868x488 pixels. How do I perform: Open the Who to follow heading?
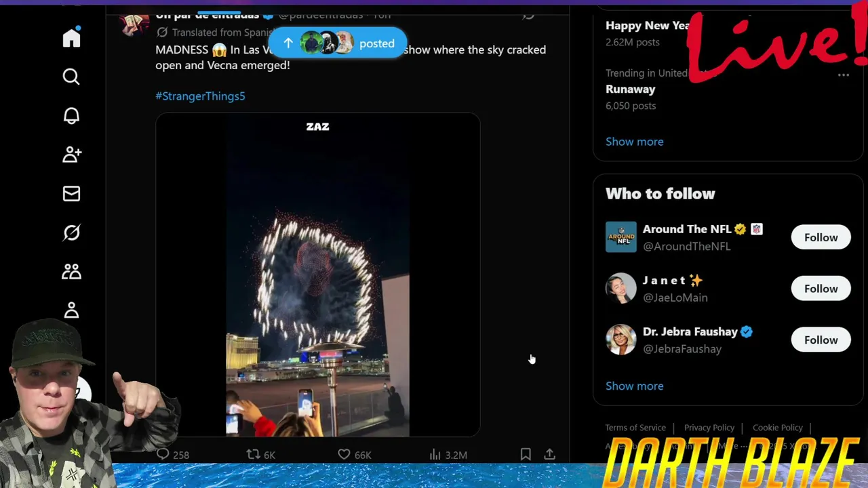tap(660, 194)
